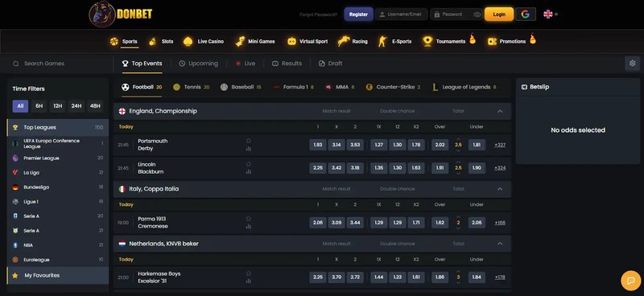Select the MMA sport tab
Viewport: 644px width, 296px height.
pyautogui.click(x=340, y=87)
